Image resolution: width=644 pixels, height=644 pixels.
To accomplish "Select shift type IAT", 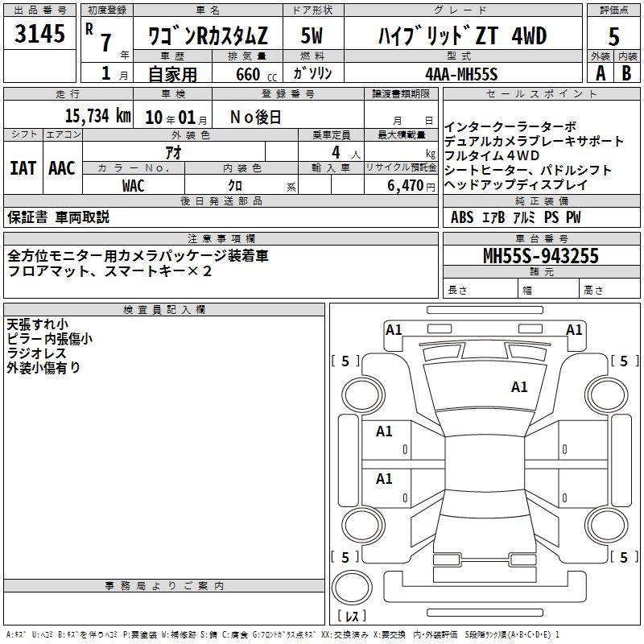I will pyautogui.click(x=23, y=168).
